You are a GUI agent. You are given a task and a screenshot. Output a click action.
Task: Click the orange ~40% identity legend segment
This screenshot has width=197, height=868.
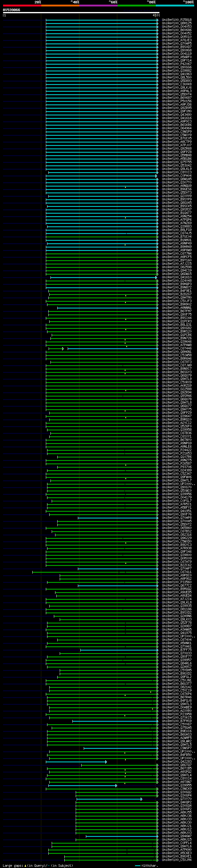point(60,6)
